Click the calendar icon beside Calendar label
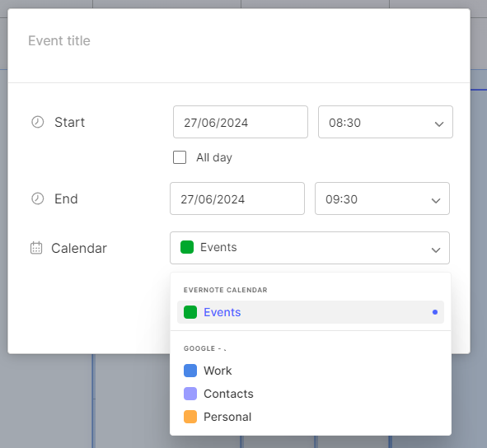Viewport: 487px width, 448px height. pos(36,248)
